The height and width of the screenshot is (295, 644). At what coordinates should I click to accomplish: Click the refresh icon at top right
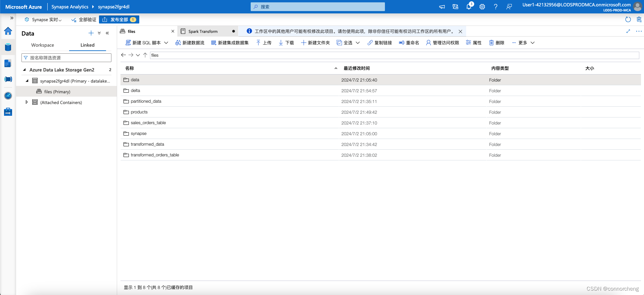pos(628,19)
